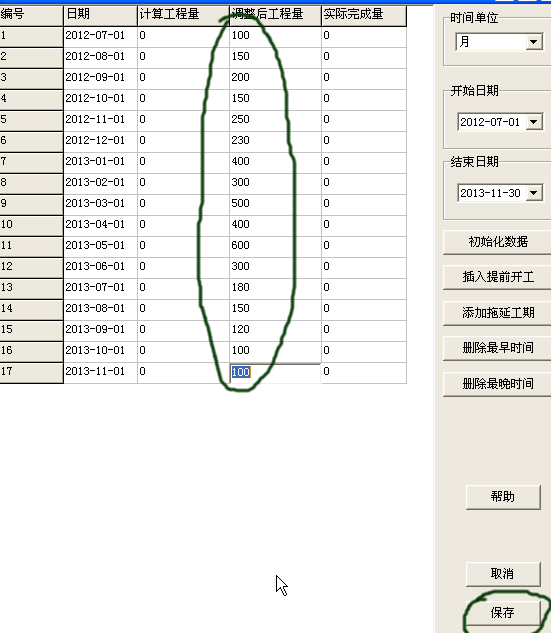The height and width of the screenshot is (633, 551).
Task: Edit the highlighted 100 cell in row 17
Action: coord(275,372)
